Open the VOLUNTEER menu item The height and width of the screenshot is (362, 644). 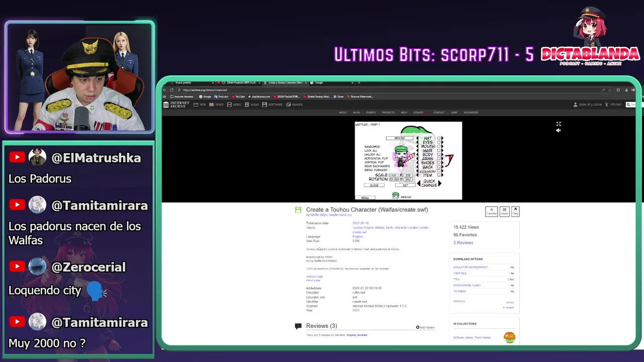pyautogui.click(x=471, y=112)
